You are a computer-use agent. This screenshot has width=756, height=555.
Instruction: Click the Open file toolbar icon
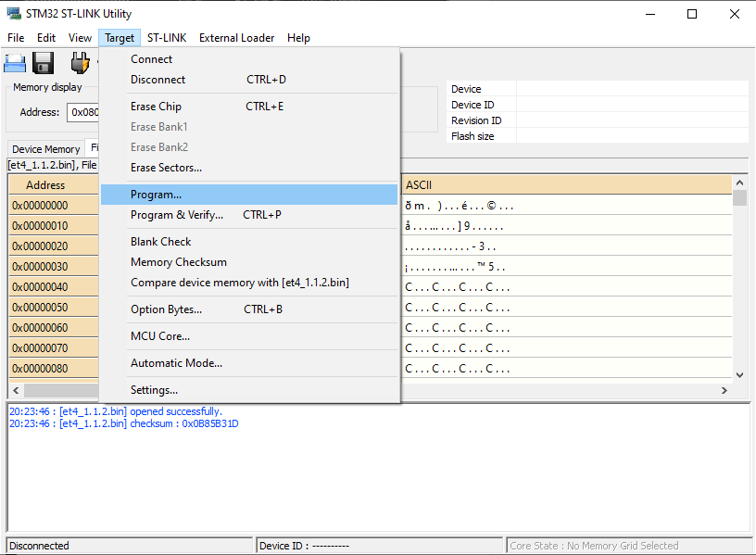[x=15, y=63]
